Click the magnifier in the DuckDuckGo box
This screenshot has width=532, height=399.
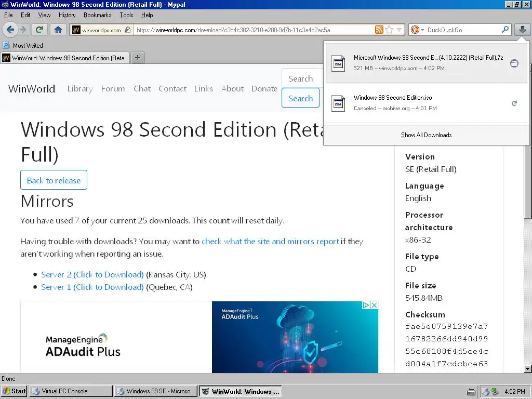coord(505,30)
